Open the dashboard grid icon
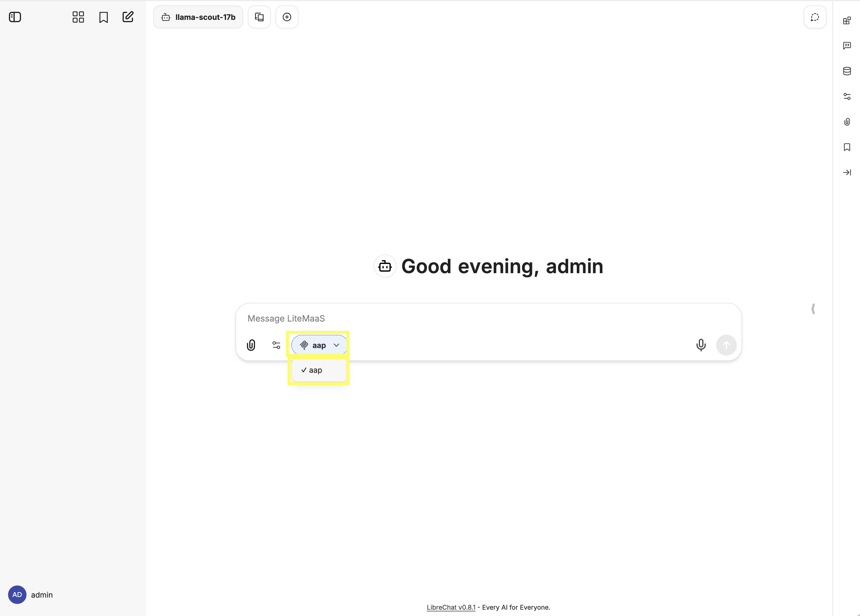 pos(78,17)
